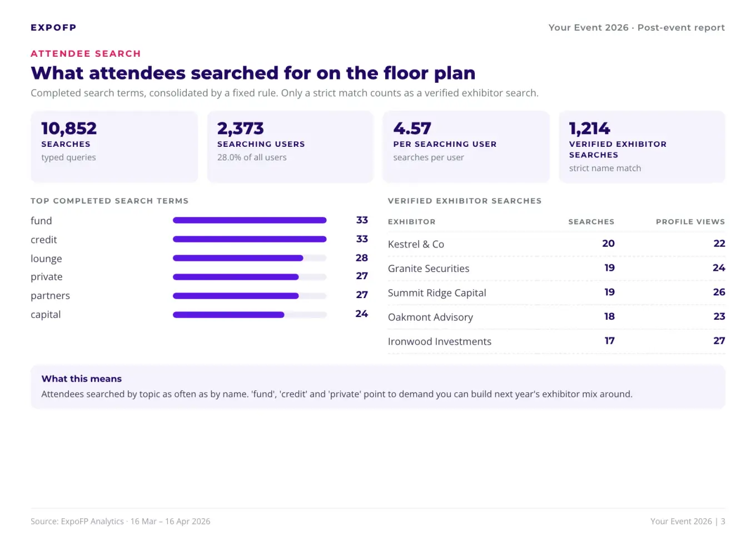Select the 'private' search term

[47, 277]
